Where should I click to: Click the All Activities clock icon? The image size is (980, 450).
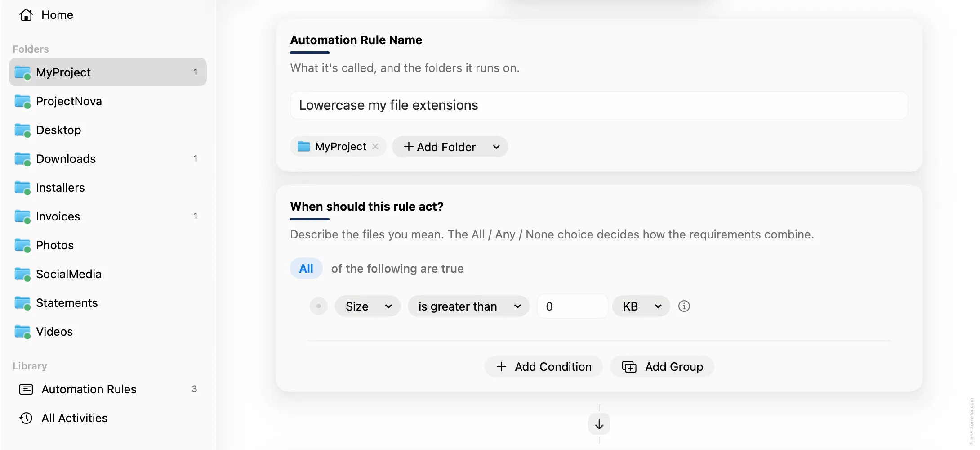(x=26, y=418)
